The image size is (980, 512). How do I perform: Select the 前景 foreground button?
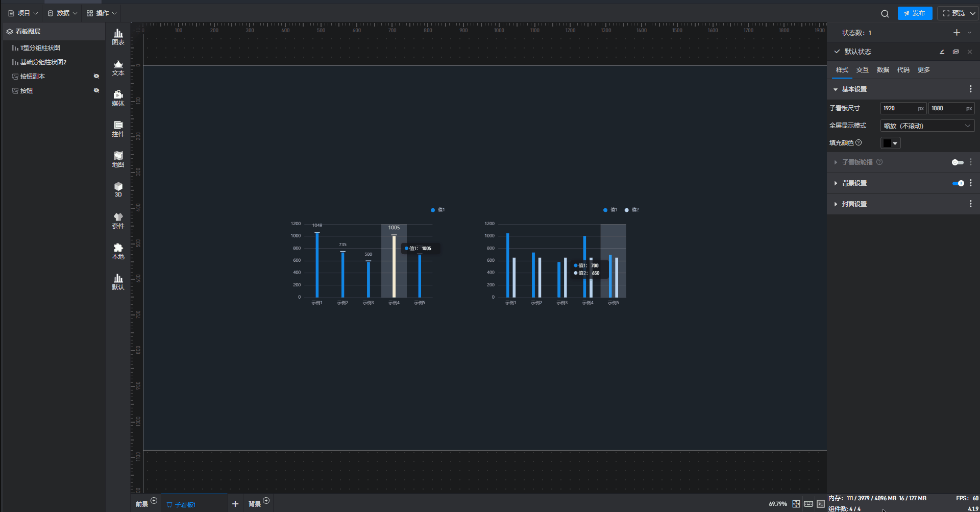pyautogui.click(x=142, y=504)
